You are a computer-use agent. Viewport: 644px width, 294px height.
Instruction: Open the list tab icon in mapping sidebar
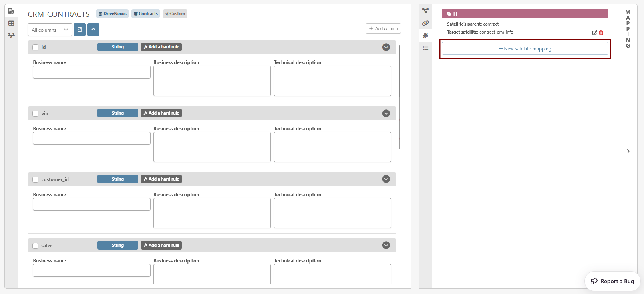click(x=425, y=48)
